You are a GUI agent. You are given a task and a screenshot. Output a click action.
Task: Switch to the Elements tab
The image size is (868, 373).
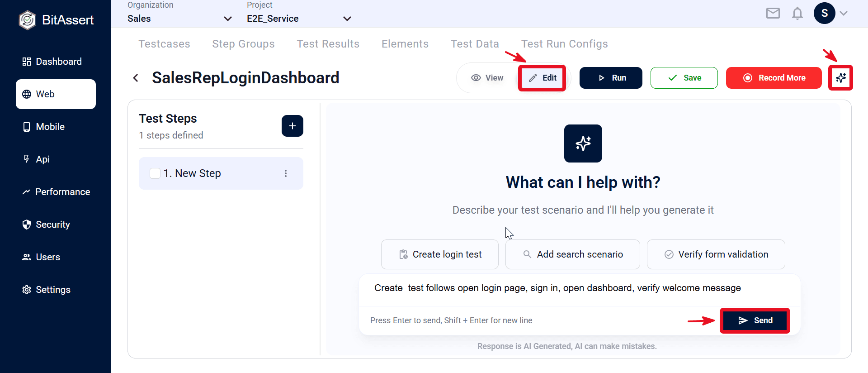[405, 44]
